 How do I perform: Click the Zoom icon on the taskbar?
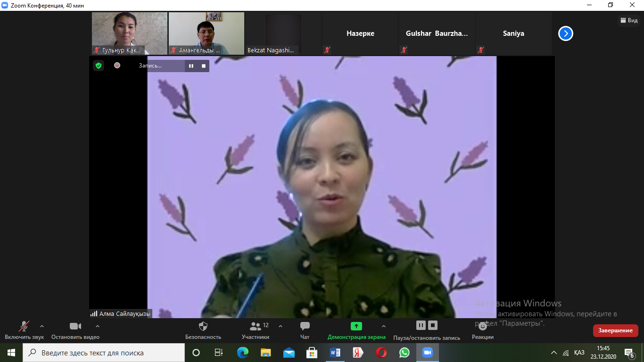pos(428,353)
